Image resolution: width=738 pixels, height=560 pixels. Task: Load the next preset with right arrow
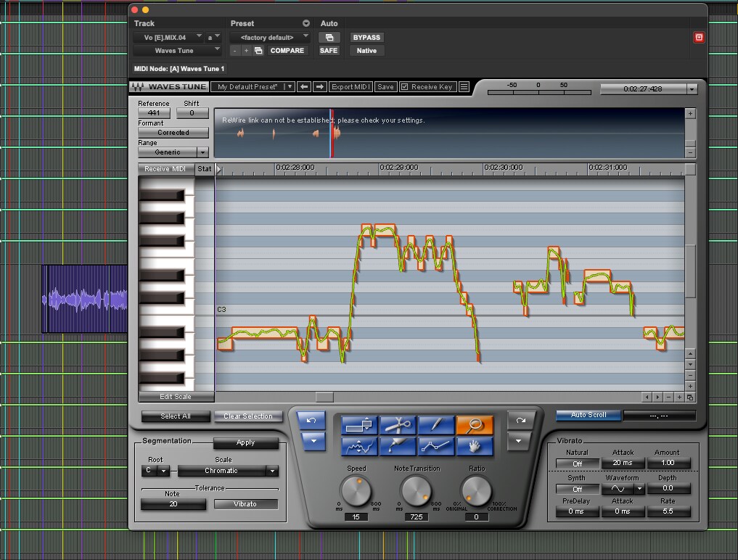(319, 86)
